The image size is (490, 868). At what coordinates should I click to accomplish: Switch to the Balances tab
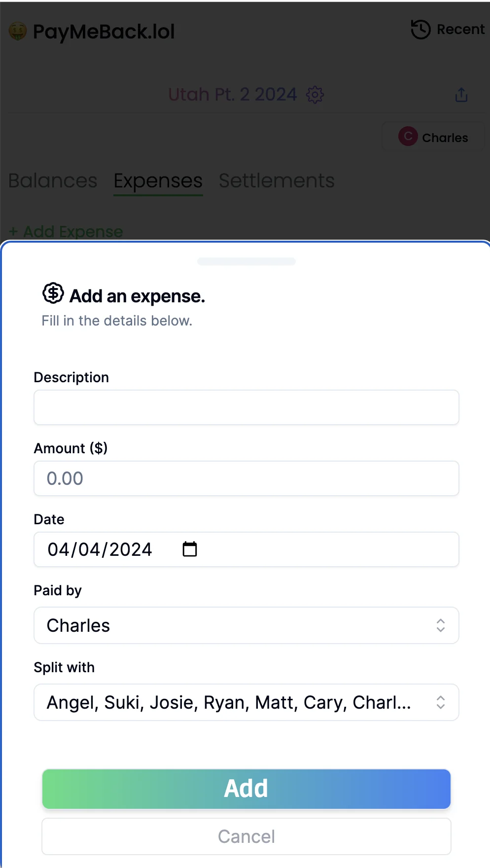tap(52, 181)
